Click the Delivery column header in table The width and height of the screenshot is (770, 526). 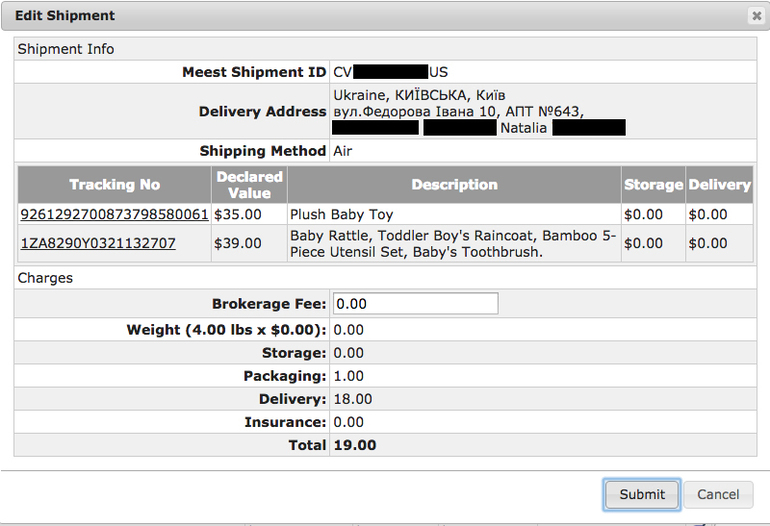pyautogui.click(x=720, y=185)
